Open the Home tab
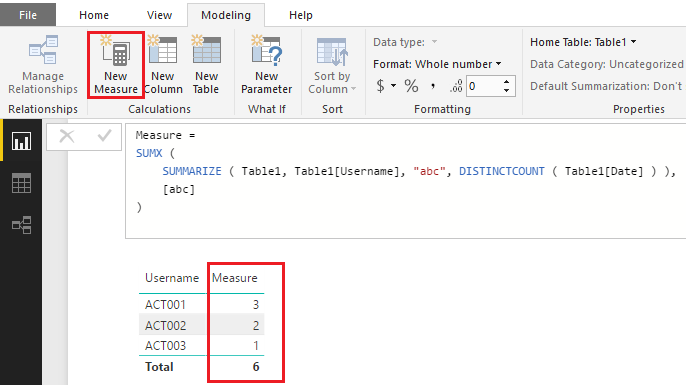686x385 pixels. tap(94, 15)
